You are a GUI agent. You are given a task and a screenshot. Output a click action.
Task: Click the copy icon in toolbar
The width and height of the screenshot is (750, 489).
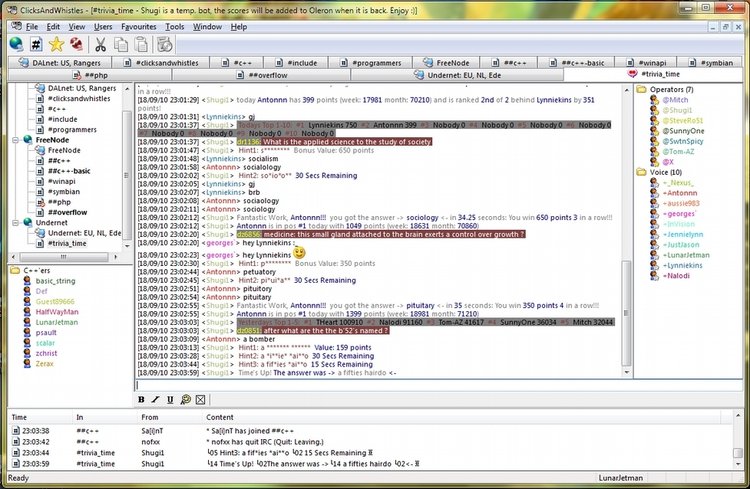tap(120, 44)
